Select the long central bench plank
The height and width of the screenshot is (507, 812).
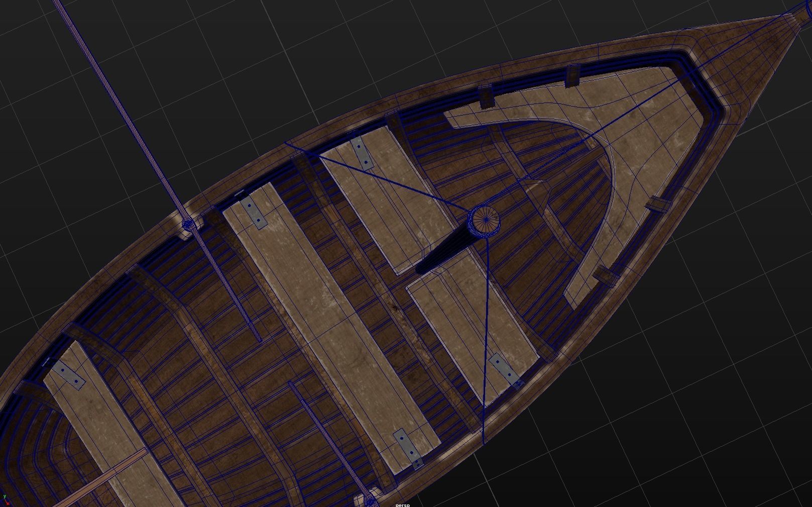click(x=331, y=328)
